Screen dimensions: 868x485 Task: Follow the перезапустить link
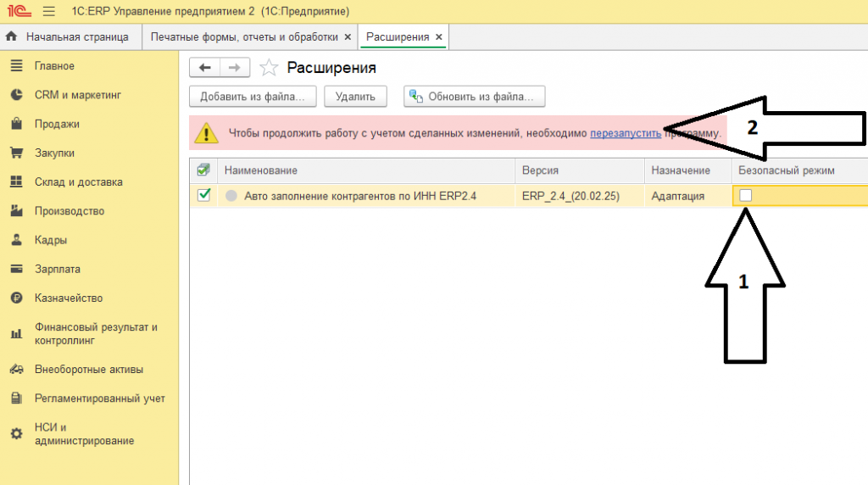point(626,133)
